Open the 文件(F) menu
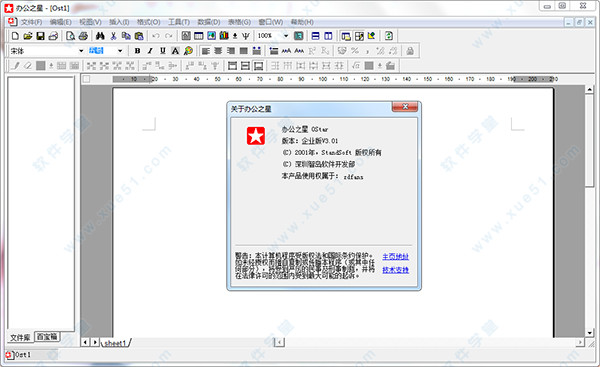Viewport: 600px width, 367px height. (x=31, y=22)
